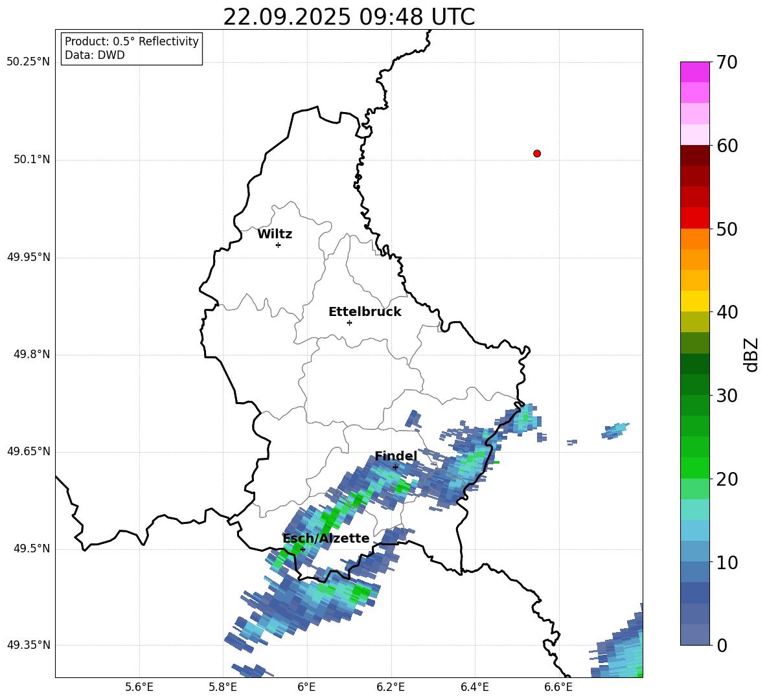Click the timestamp title 22.09.2025 09:48 UTC
767x700 pixels.
pyautogui.click(x=349, y=17)
